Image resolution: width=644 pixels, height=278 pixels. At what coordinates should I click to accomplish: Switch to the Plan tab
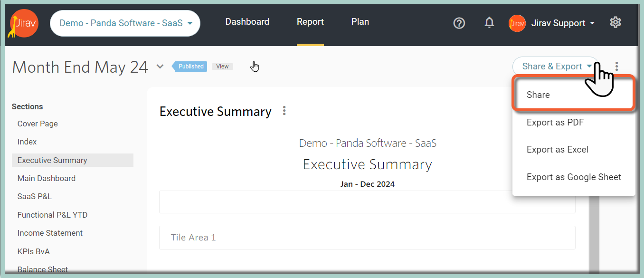click(x=360, y=22)
